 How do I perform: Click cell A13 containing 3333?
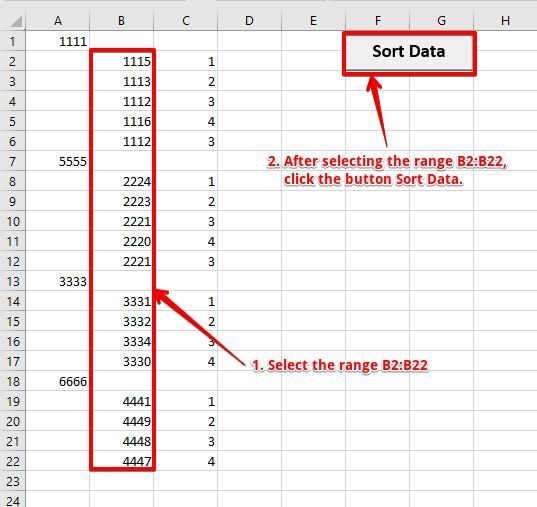point(58,281)
